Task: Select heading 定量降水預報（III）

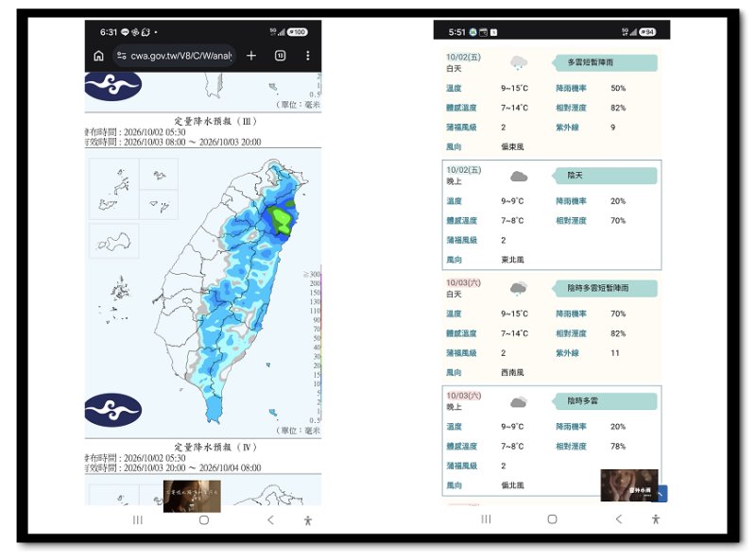Action: pyautogui.click(x=215, y=121)
